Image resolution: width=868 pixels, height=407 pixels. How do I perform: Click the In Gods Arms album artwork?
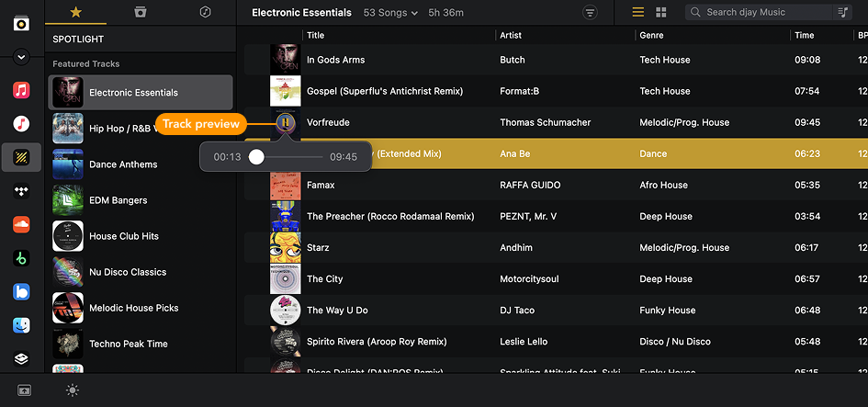(285, 60)
